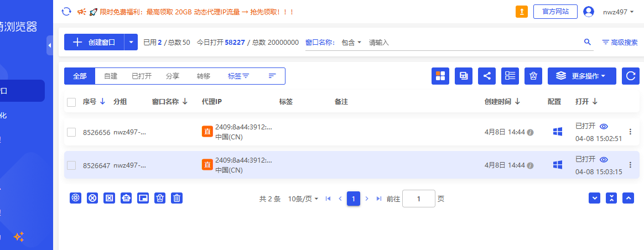Sort by 序号 column header

coord(94,102)
